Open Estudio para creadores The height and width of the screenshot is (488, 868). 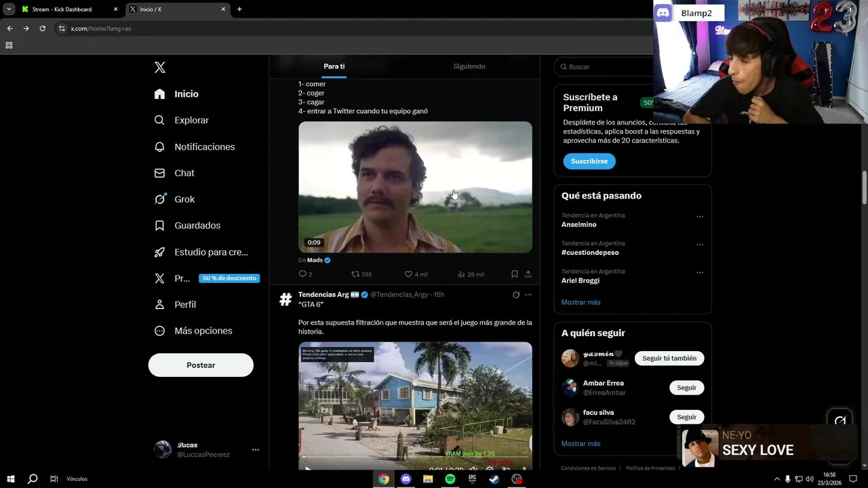pyautogui.click(x=201, y=251)
